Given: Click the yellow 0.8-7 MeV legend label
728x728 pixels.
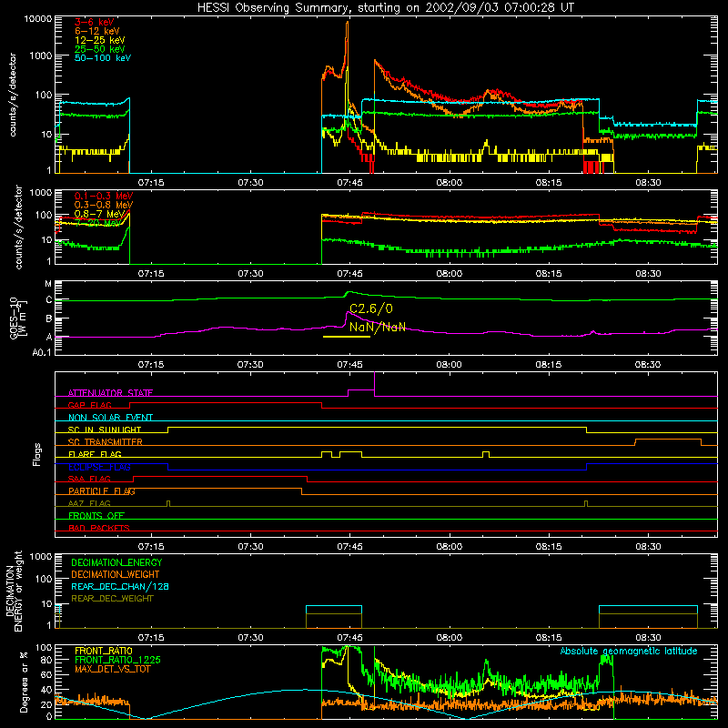Looking at the screenshot, I should [99, 214].
